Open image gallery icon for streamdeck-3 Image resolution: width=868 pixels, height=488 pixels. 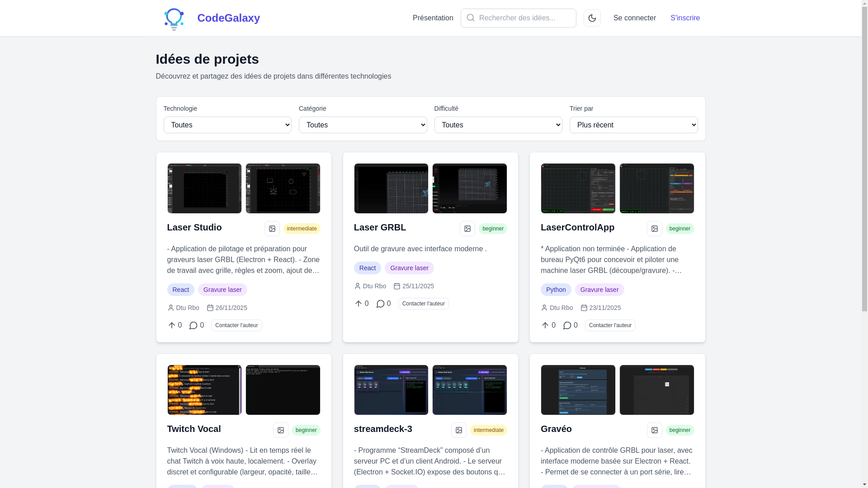[459, 430]
